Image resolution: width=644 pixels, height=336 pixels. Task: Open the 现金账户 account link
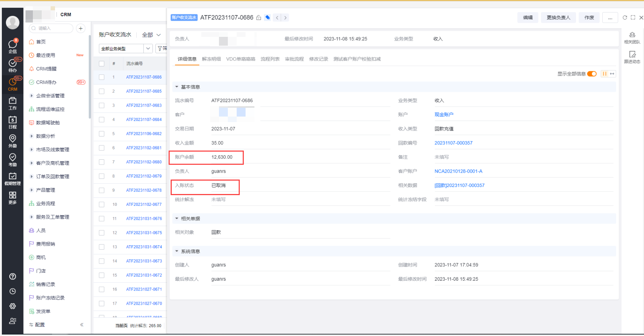click(444, 114)
